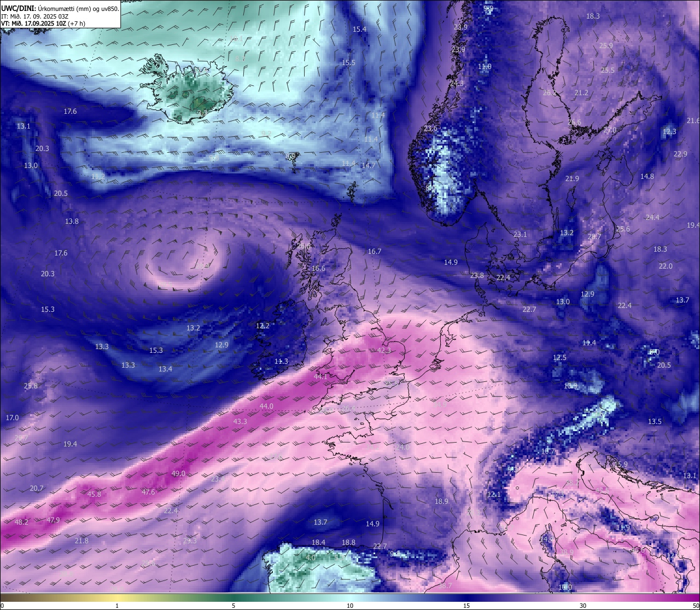
Task: Click the map value 21.6
Action: pos(693,120)
